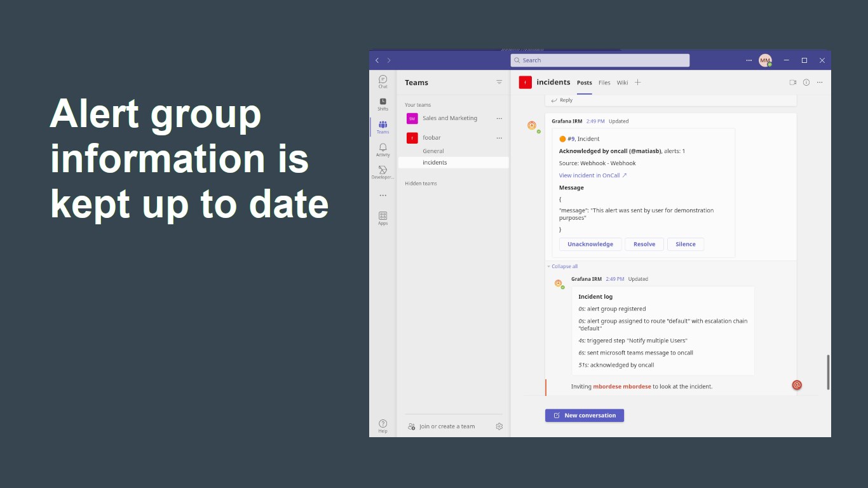
Task: Open View incident in OnCall link
Action: (593, 175)
